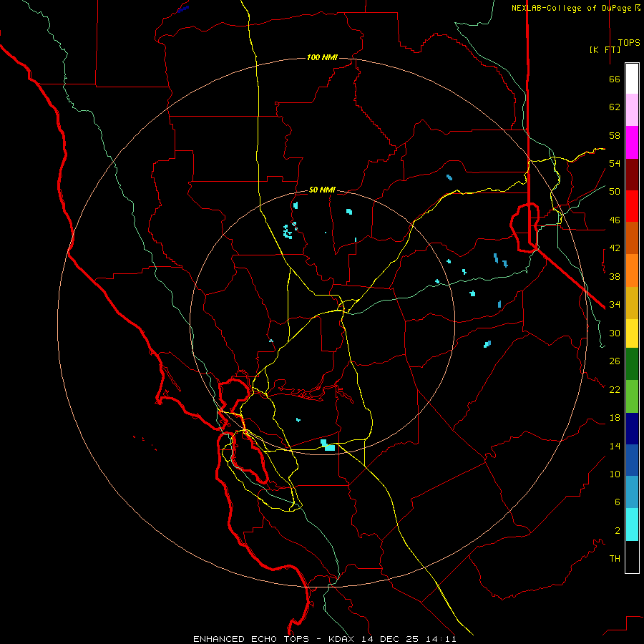Click the "10" legend value
This screenshot has height=644, width=644.
pyautogui.click(x=615, y=474)
